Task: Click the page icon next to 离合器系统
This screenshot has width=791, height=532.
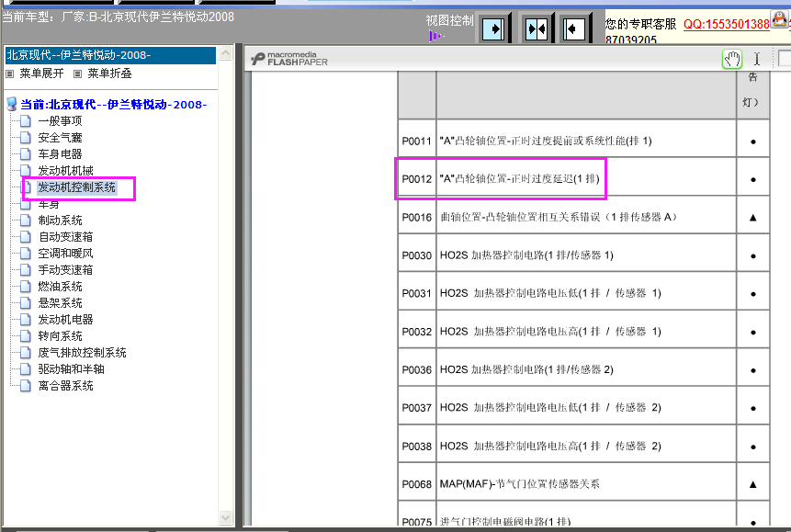Action: 26,386
